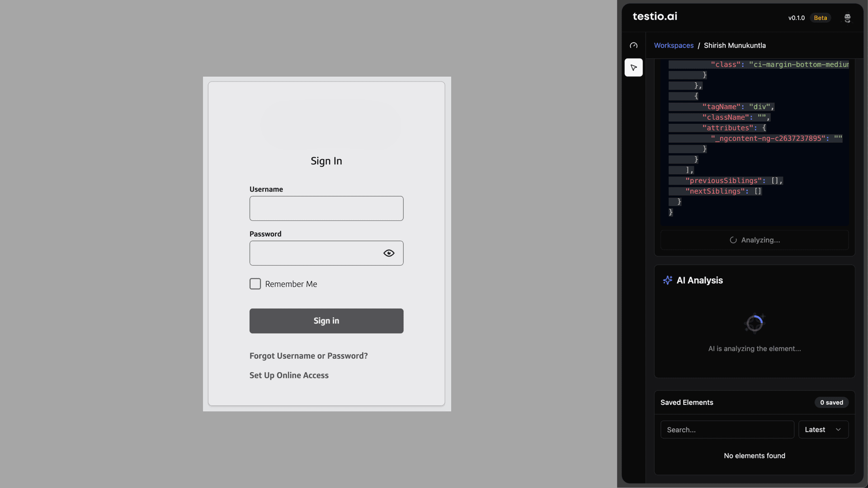The height and width of the screenshot is (488, 868).
Task: Focus the Username input field
Action: (x=326, y=208)
